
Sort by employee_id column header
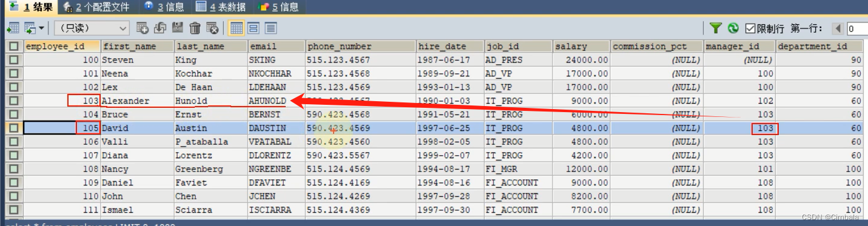coord(62,47)
